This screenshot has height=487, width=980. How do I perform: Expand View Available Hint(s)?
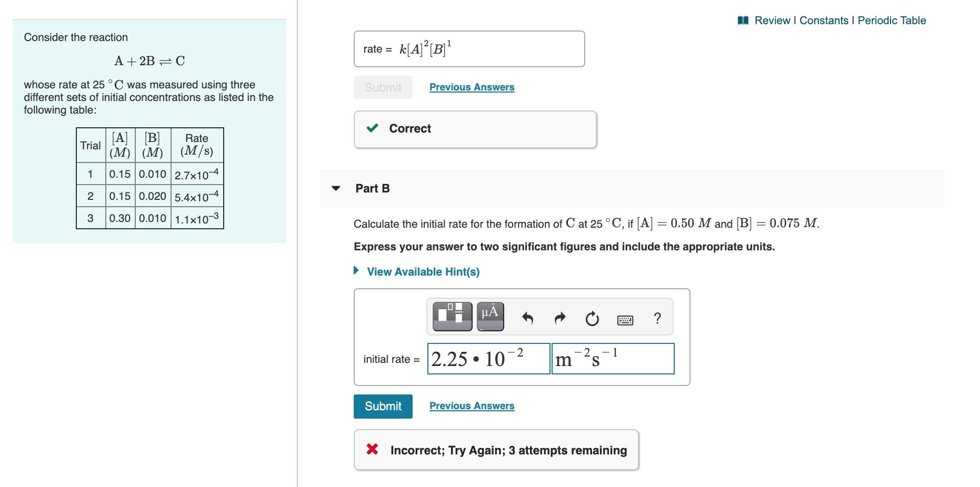pyautogui.click(x=423, y=271)
